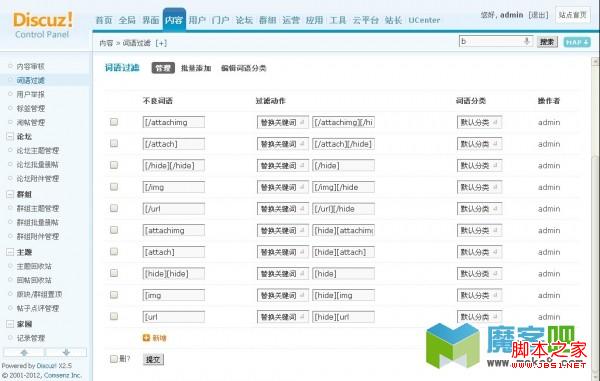Switch to the 批量添加 sub-tab
This screenshot has height=381, width=600.
click(x=196, y=68)
